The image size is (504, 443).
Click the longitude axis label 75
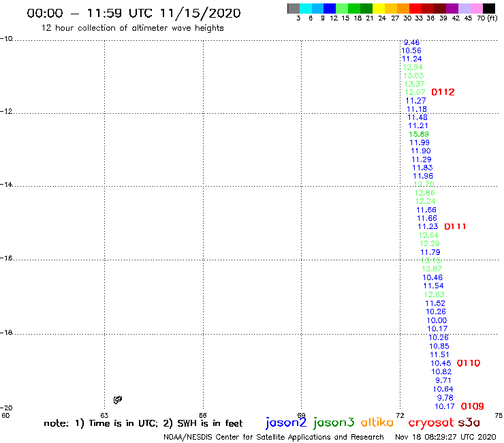[499, 415]
